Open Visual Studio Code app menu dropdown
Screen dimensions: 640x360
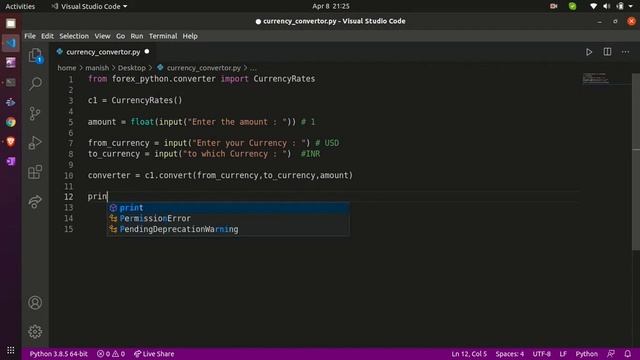pyautogui.click(x=89, y=6)
